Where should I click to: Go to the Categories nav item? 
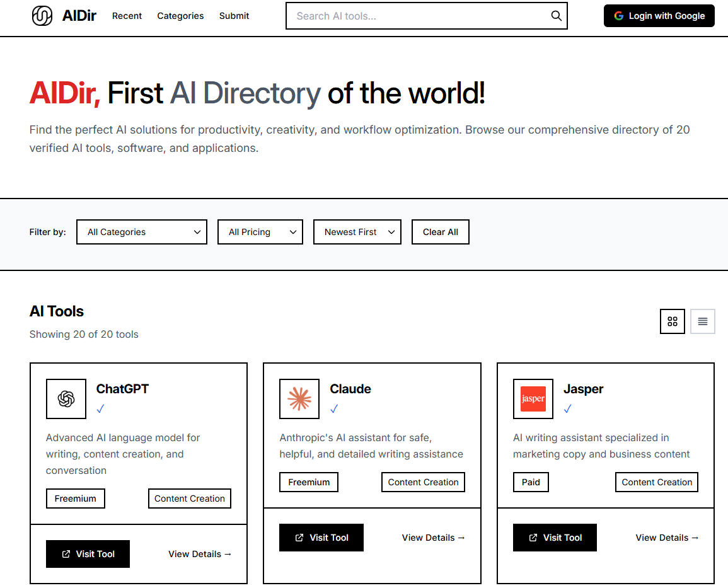point(180,16)
